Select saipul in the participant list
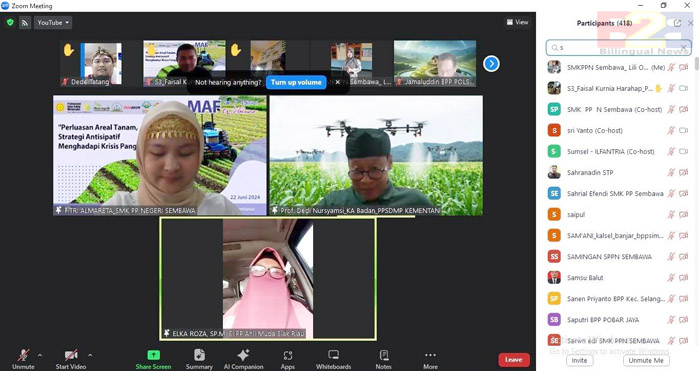Image resolution: width=700 pixels, height=371 pixels. tap(618, 214)
